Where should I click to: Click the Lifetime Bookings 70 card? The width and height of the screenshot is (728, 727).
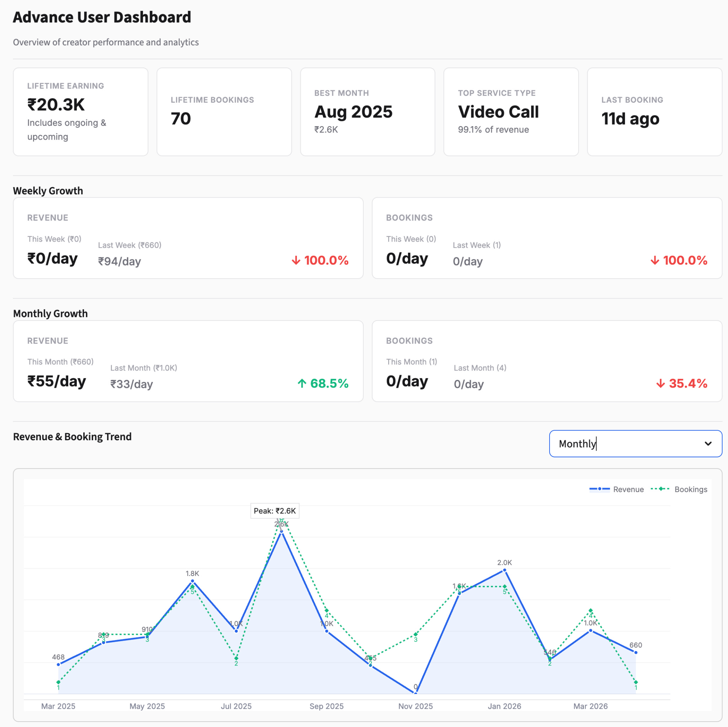(224, 112)
